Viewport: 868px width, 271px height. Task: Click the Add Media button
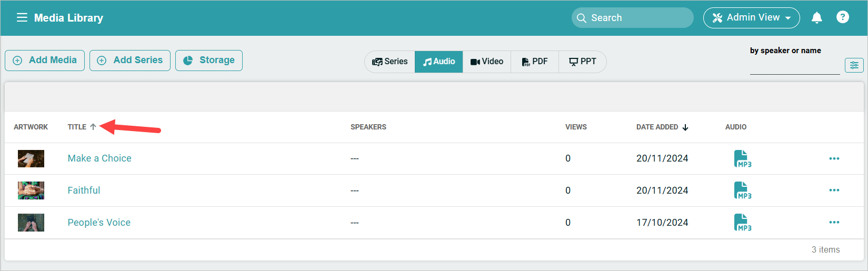coord(45,61)
